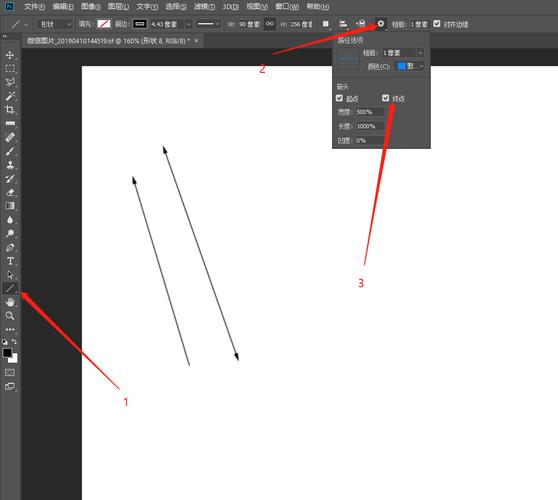Select the Brush tool

click(10, 151)
